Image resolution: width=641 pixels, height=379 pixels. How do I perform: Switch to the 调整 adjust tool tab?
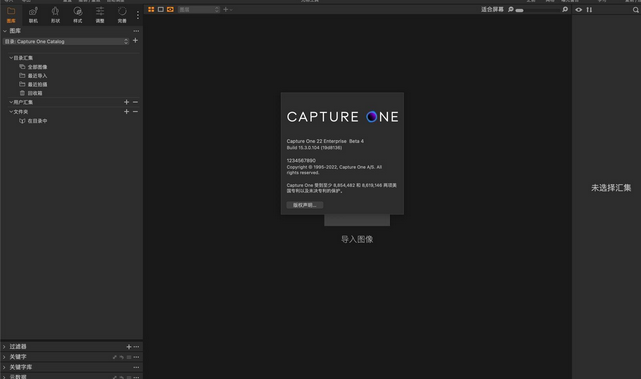(100, 15)
